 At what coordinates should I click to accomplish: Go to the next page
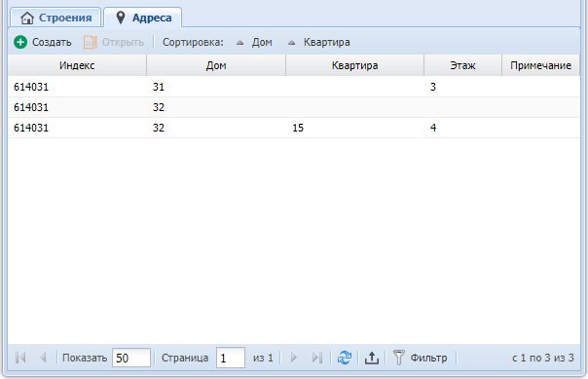(294, 358)
